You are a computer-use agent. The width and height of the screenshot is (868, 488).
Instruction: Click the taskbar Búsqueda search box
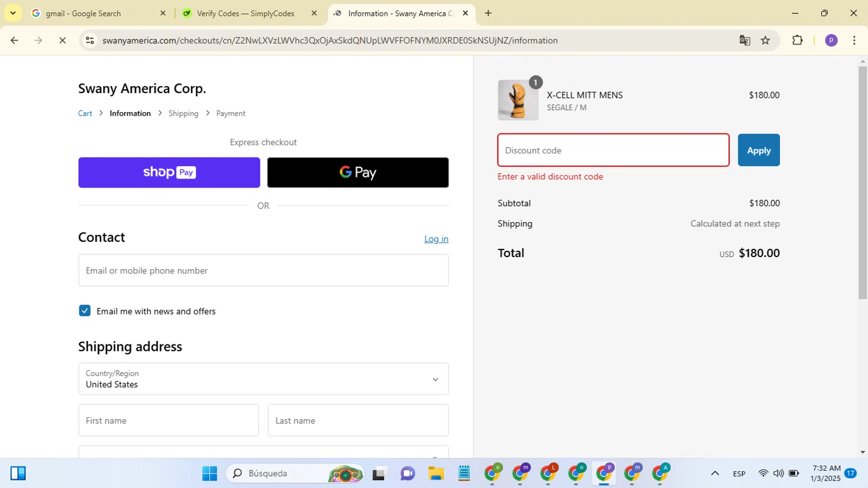click(x=295, y=474)
